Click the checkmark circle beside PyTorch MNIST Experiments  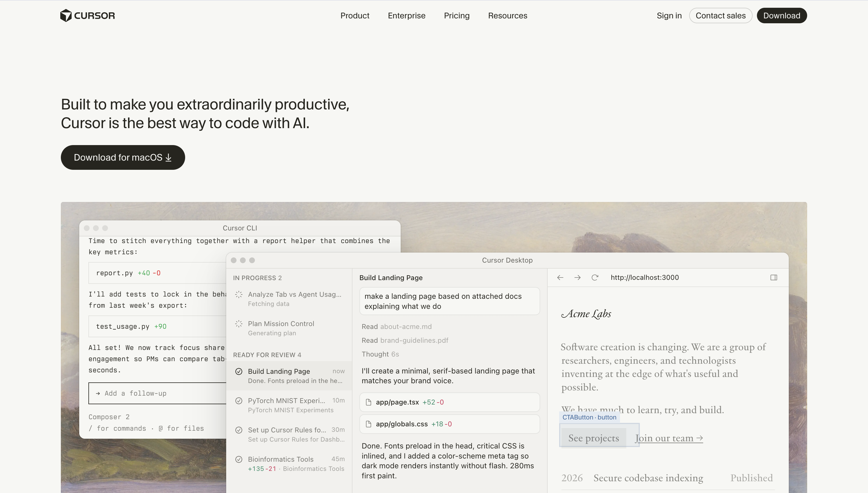pyautogui.click(x=239, y=401)
